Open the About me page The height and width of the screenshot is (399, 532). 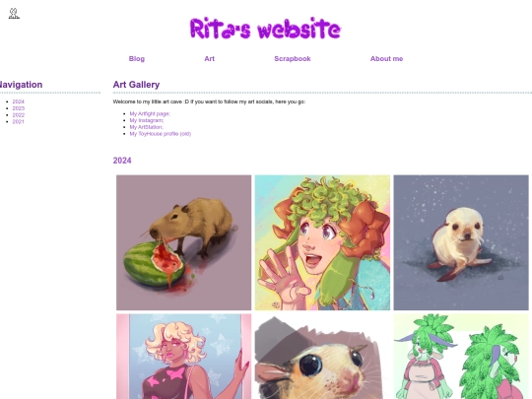(386, 59)
